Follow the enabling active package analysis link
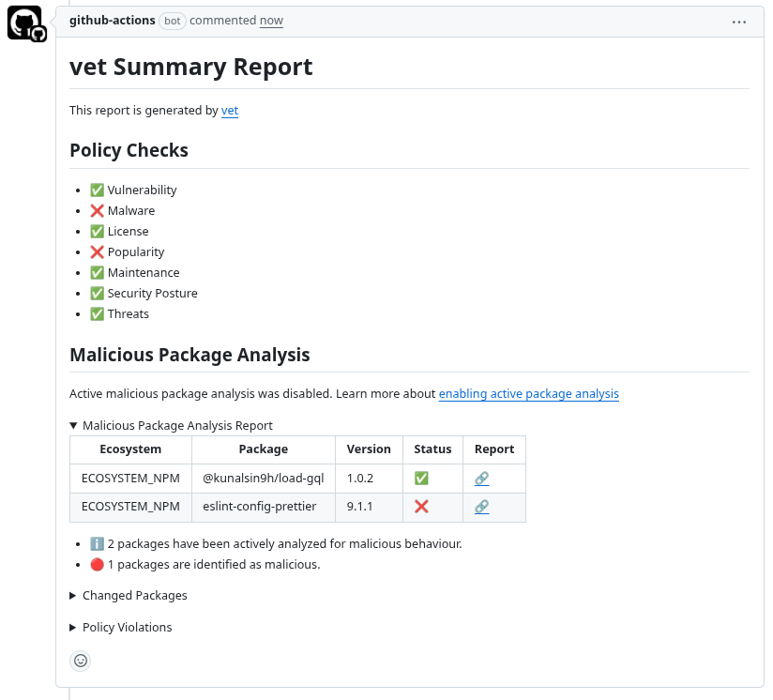This screenshot has width=773, height=700. point(528,393)
